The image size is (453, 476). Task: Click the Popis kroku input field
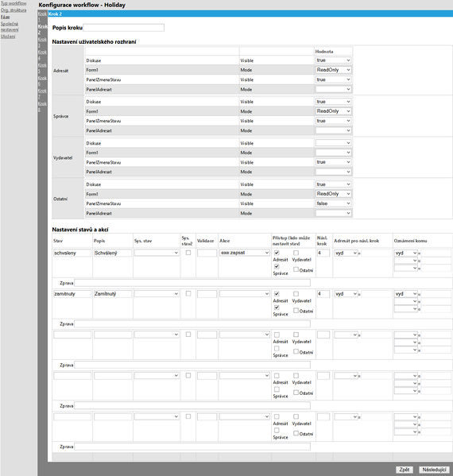123,28
